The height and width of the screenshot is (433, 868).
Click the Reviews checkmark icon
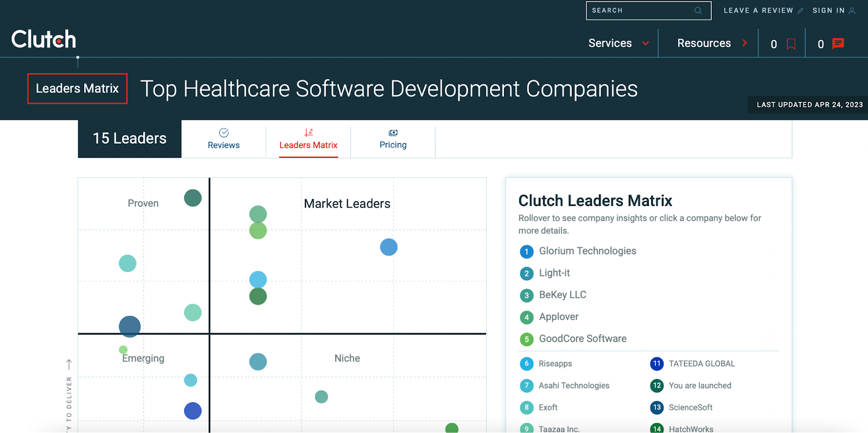click(224, 133)
